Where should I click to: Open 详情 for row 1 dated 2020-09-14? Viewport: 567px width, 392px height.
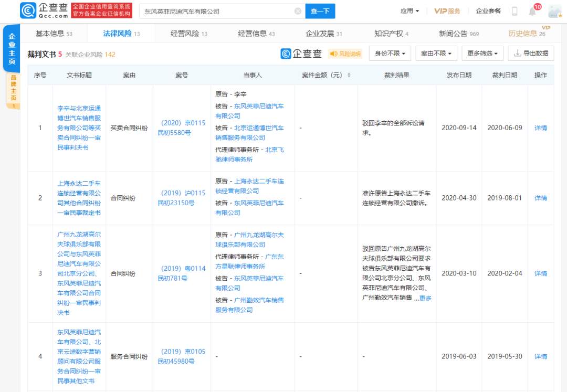coord(541,128)
